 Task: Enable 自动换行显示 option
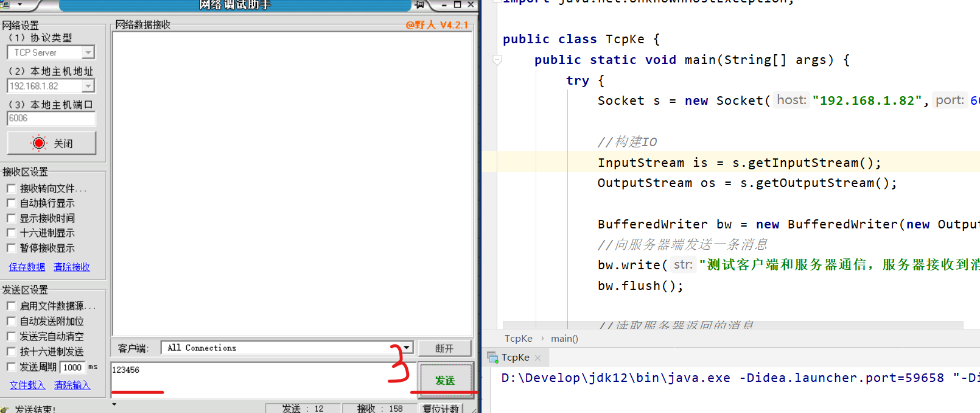coord(11,203)
